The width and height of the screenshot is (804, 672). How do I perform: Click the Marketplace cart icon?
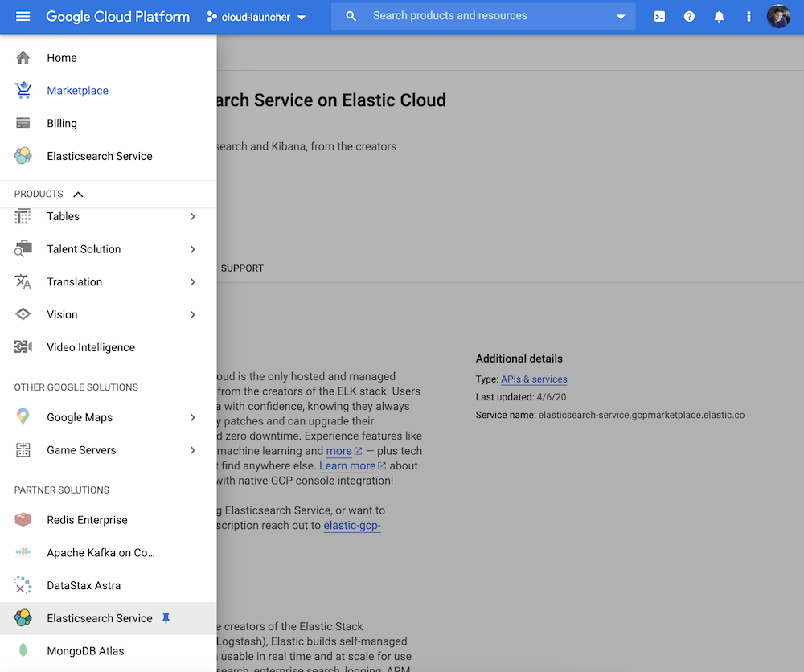tap(23, 90)
